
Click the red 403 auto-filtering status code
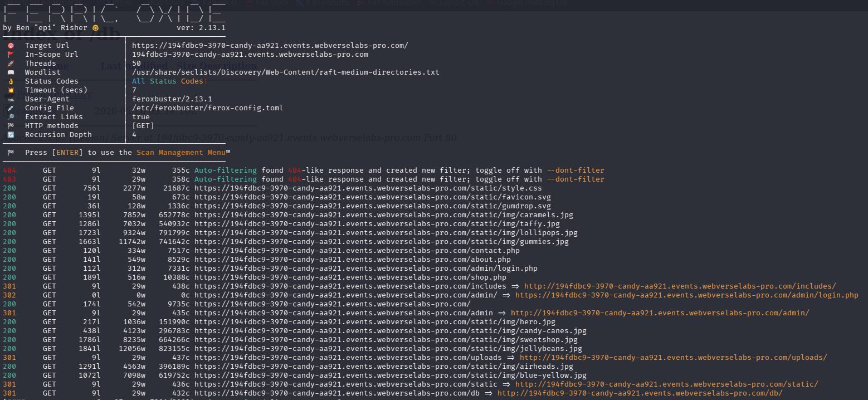click(9, 179)
